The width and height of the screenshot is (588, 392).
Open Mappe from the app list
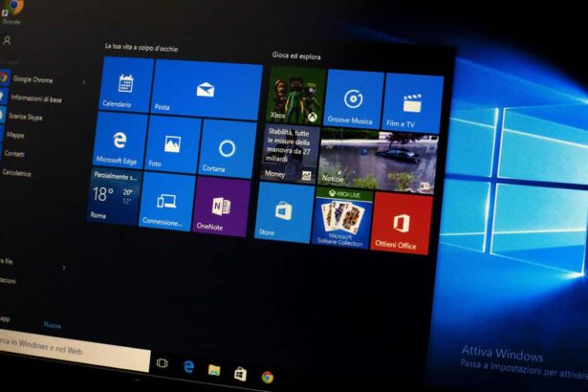(x=15, y=135)
